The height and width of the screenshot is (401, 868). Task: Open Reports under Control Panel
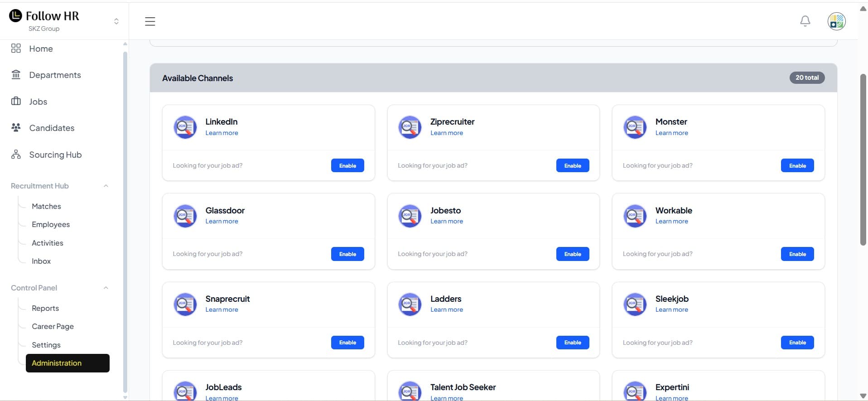click(45, 308)
